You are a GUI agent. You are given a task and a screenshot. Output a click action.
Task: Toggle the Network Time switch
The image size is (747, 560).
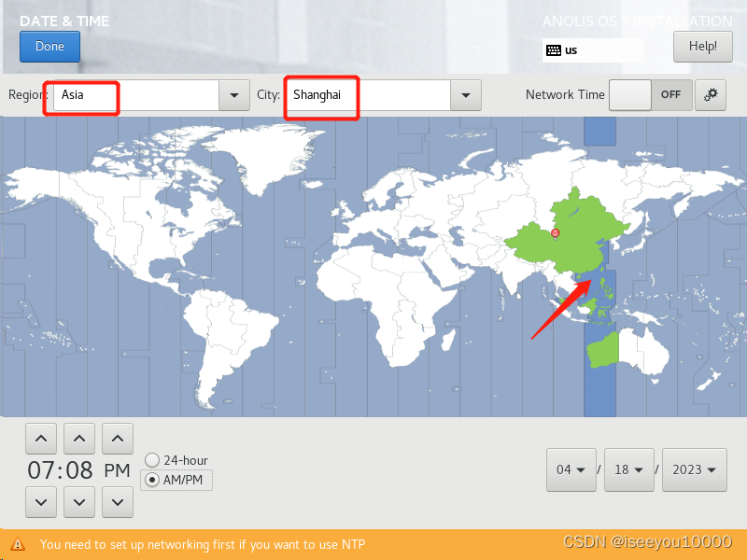coord(650,95)
